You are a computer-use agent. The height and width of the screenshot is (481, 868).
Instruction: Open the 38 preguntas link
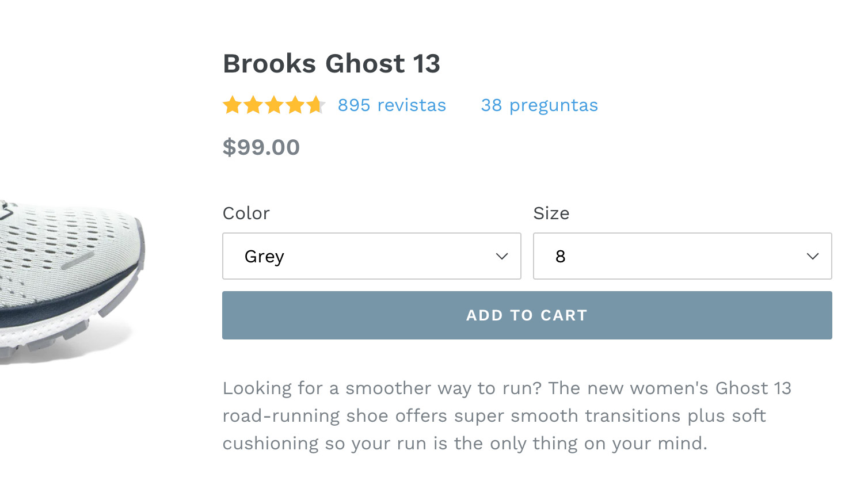[x=539, y=105]
